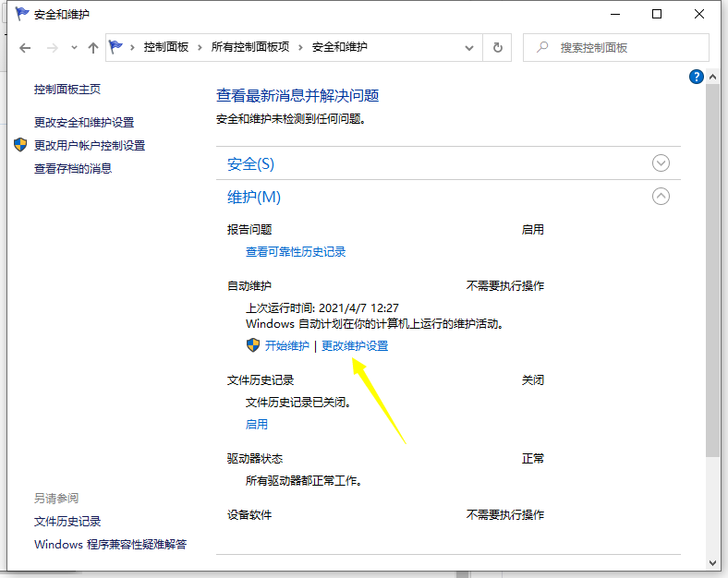Click the Forward navigation arrow

pyautogui.click(x=53, y=48)
